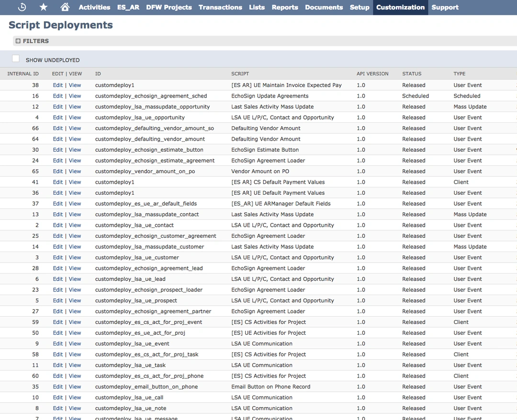View customdeploy_lsa_ue_opportunity deployment
Image resolution: width=517 pixels, height=420 pixels.
click(75, 117)
